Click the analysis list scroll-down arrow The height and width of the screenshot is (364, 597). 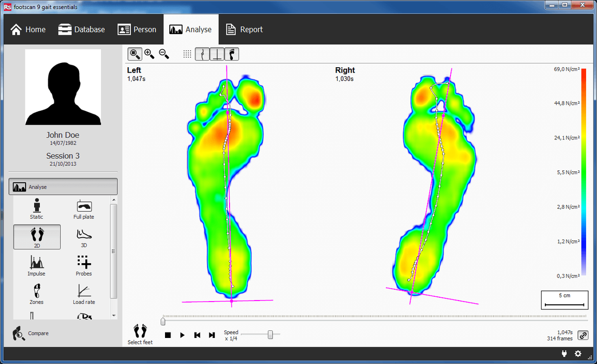[113, 316]
